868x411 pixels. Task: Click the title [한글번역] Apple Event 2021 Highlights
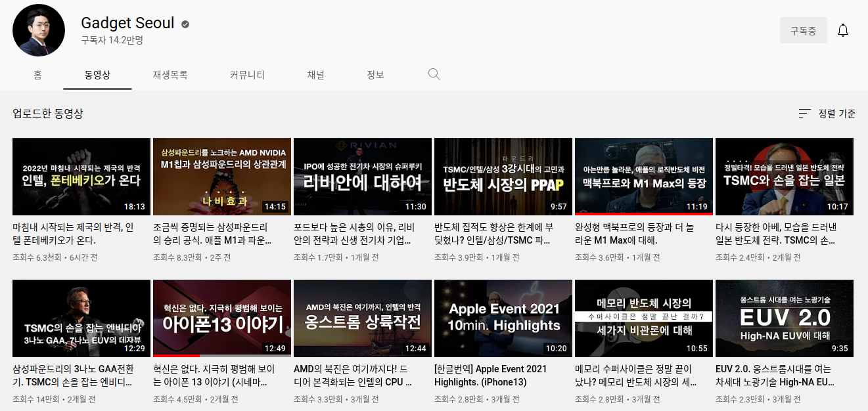point(490,376)
